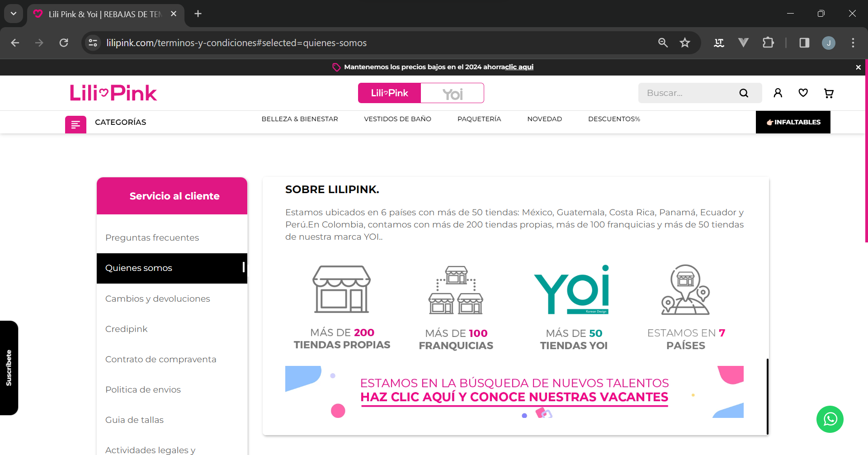Click the price tag icon in banner
868x455 pixels.
[x=336, y=67]
